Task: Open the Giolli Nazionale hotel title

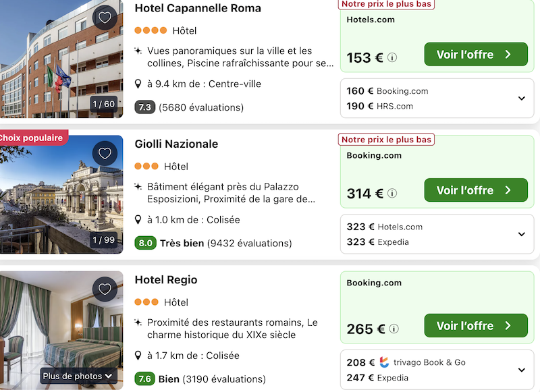Action: point(176,144)
